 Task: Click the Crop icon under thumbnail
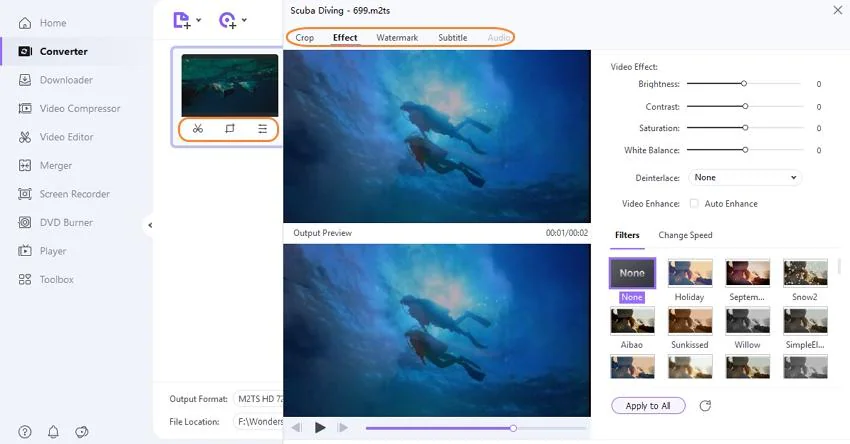pos(230,129)
